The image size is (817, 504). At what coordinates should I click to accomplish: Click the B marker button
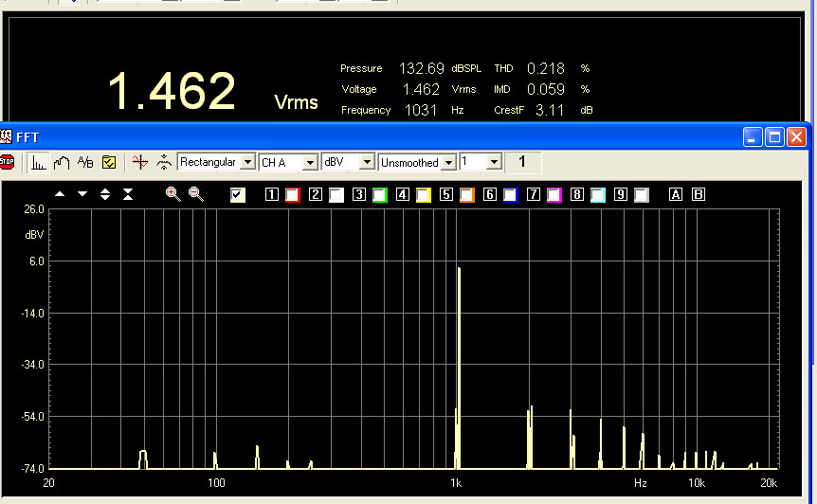pyautogui.click(x=699, y=194)
